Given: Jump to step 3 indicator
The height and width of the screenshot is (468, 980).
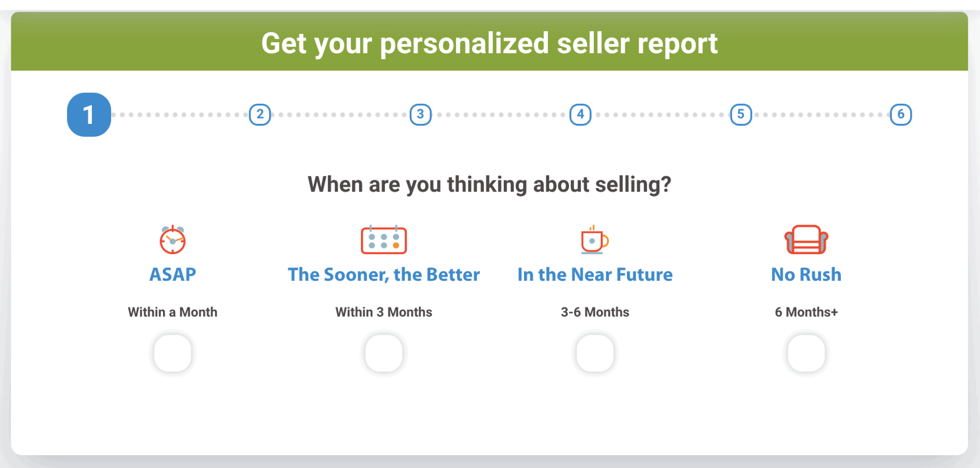Looking at the screenshot, I should pos(420,115).
